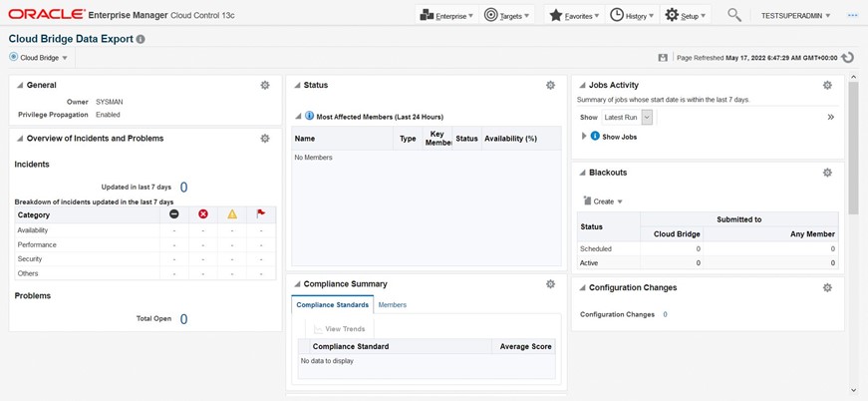
Task: Open the Jobs Activity gear settings
Action: [x=827, y=86]
